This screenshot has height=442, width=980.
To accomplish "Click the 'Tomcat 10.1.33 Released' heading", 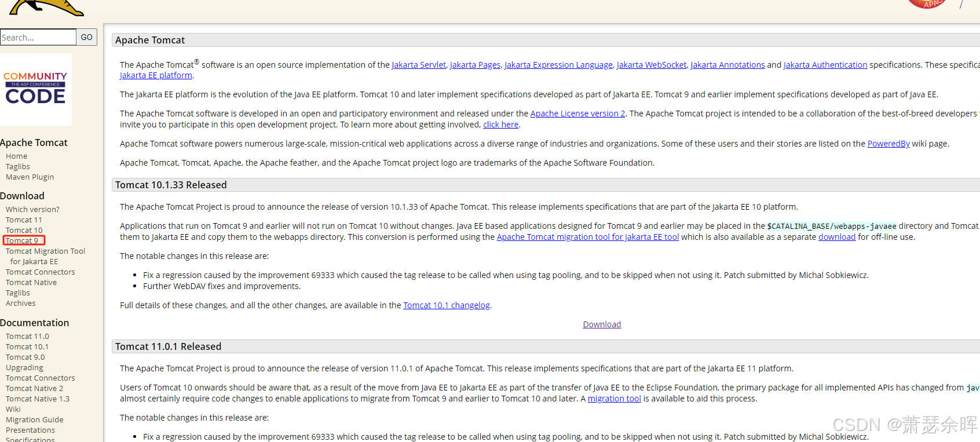I will [x=171, y=185].
